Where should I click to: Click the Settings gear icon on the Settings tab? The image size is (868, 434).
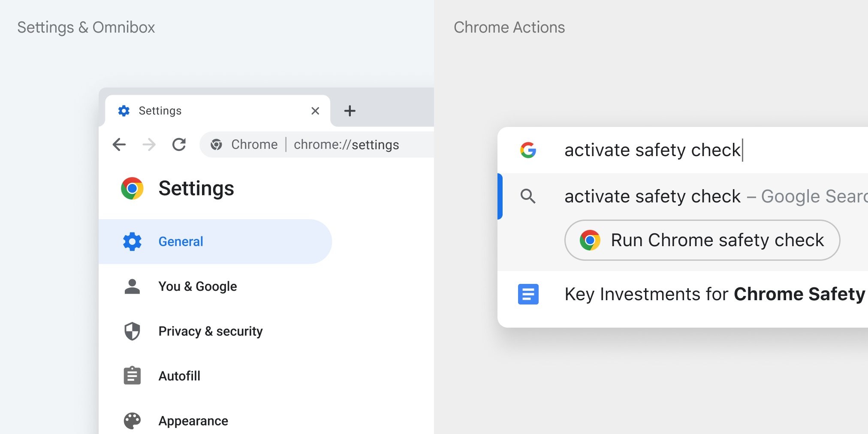click(x=124, y=111)
